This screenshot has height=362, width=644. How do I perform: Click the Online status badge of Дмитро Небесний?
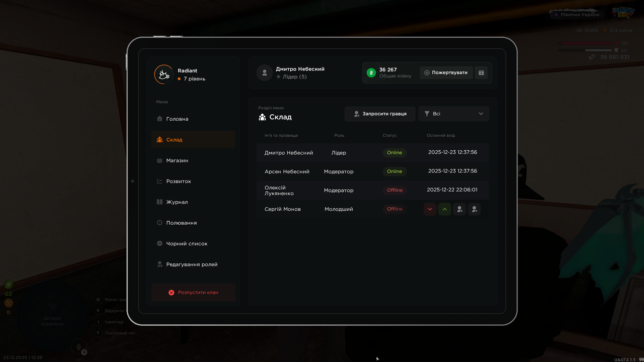tap(394, 153)
